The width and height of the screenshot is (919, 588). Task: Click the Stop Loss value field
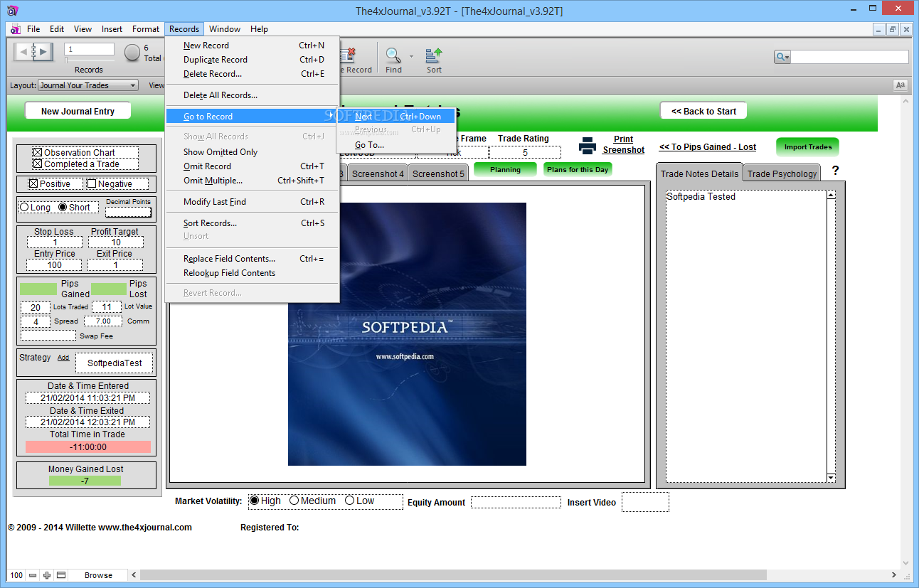click(x=55, y=242)
